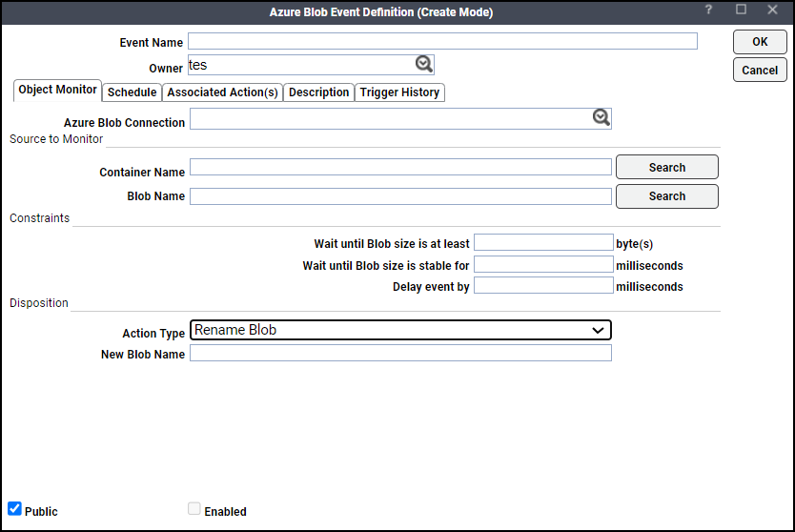795x532 pixels.
Task: Toggle the Public checkbox
Action: pyautogui.click(x=14, y=509)
